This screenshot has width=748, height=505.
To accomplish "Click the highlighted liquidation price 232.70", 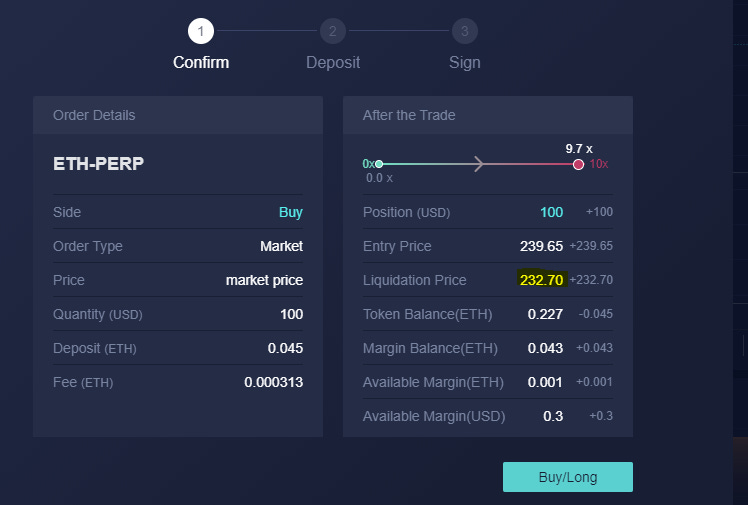I will point(541,280).
